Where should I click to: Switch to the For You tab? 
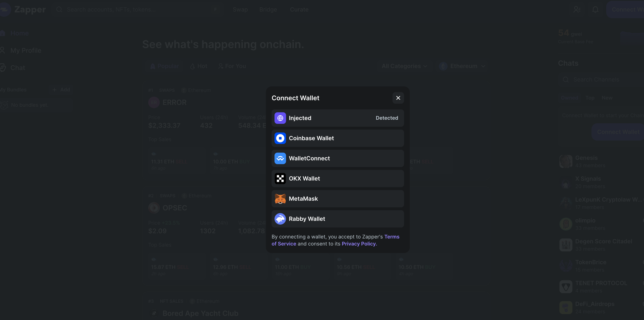(x=232, y=66)
